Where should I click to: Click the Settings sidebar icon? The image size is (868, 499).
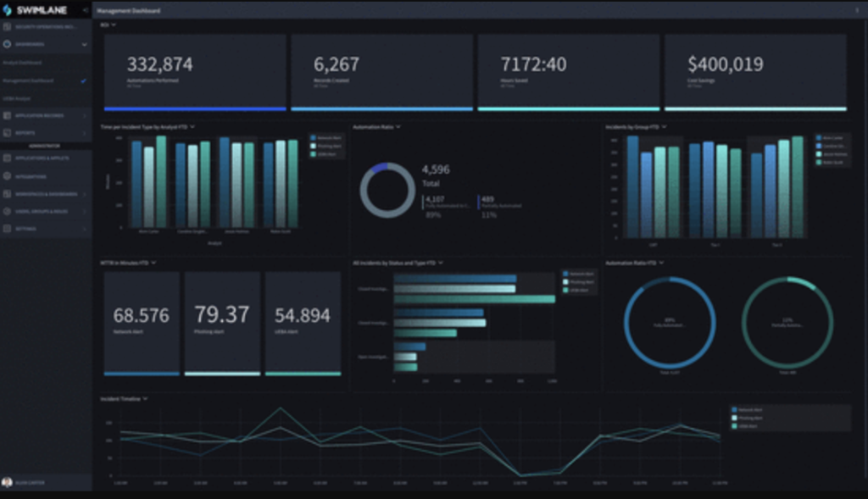click(x=7, y=229)
